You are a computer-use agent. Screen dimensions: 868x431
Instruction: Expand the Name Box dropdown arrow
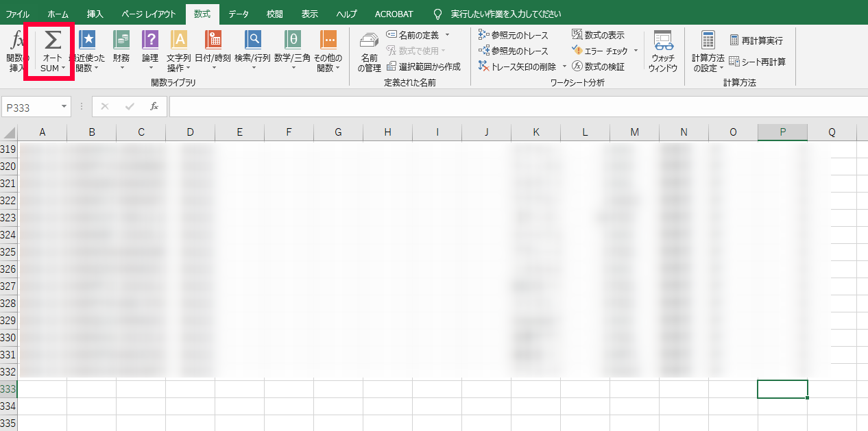pos(64,107)
